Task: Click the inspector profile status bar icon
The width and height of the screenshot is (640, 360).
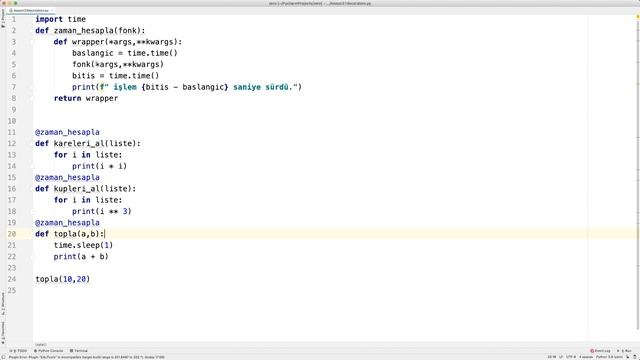Action: click(x=635, y=357)
